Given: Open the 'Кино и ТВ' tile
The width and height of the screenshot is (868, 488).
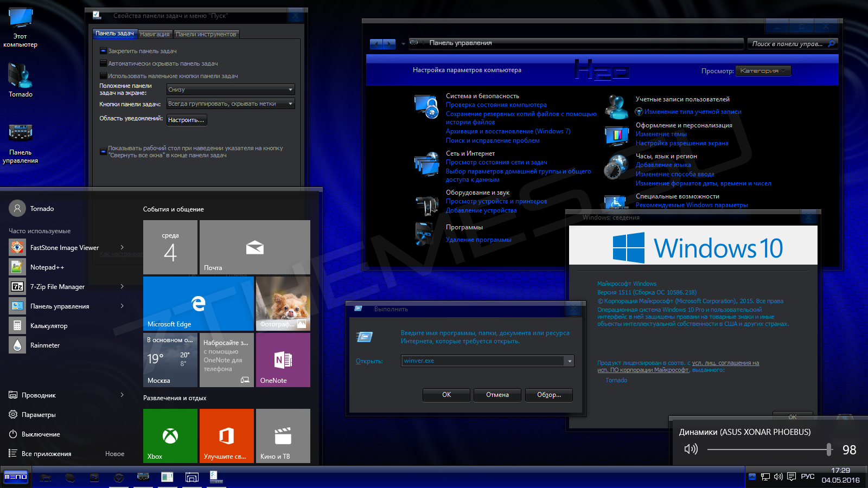Looking at the screenshot, I should (283, 436).
